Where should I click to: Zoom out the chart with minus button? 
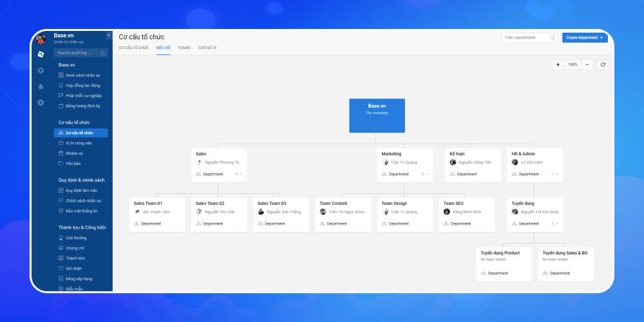click(x=587, y=64)
